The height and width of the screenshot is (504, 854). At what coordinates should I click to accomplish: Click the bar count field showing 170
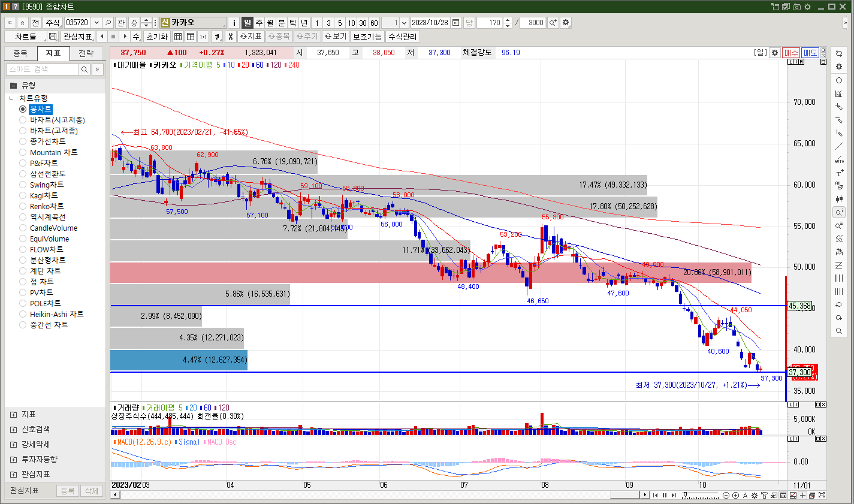click(x=490, y=23)
